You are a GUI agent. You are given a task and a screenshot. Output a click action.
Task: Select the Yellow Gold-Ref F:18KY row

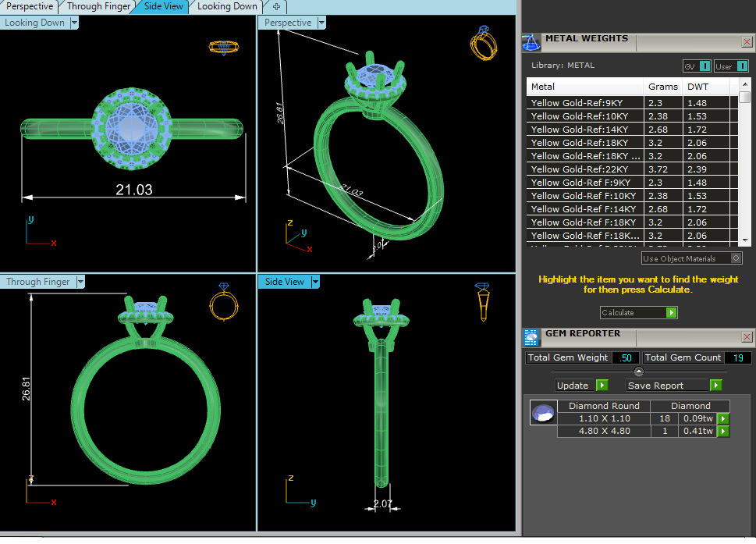(x=632, y=222)
